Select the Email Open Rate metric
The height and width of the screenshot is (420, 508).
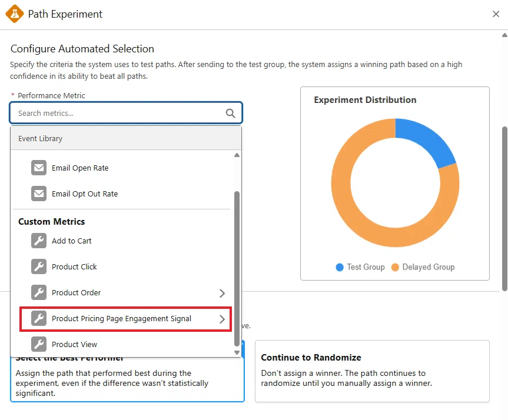[80, 168]
